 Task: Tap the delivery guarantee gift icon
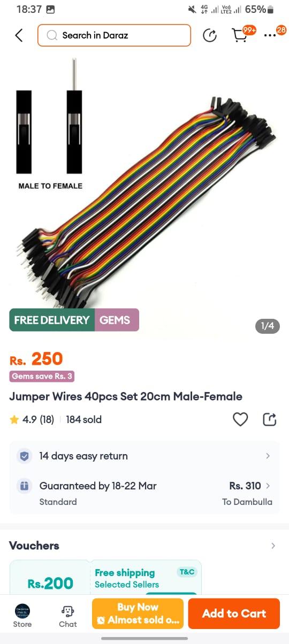point(24,486)
